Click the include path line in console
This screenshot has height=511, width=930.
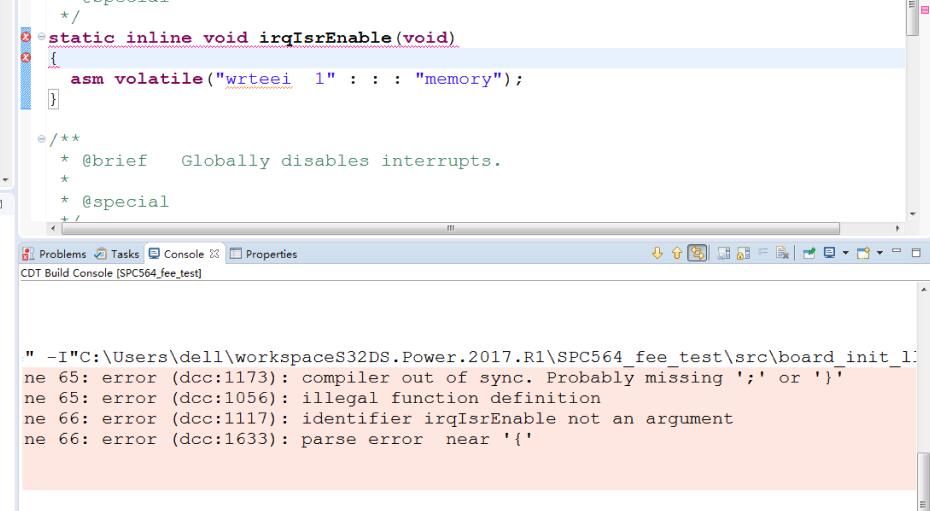coord(470,357)
